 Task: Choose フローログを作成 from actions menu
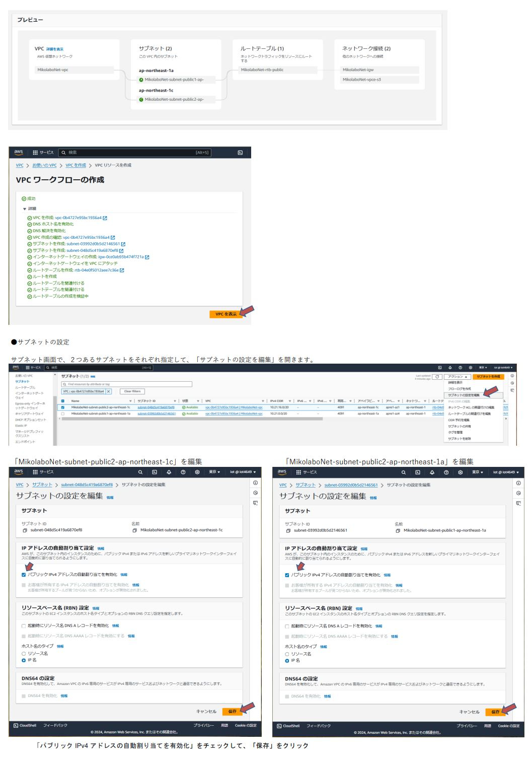[x=460, y=389]
